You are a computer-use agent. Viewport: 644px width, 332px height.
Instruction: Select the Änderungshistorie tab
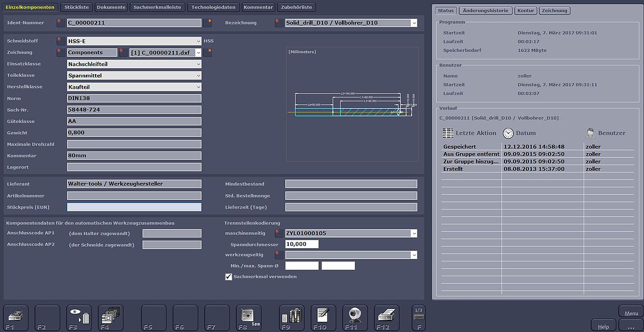(x=485, y=11)
